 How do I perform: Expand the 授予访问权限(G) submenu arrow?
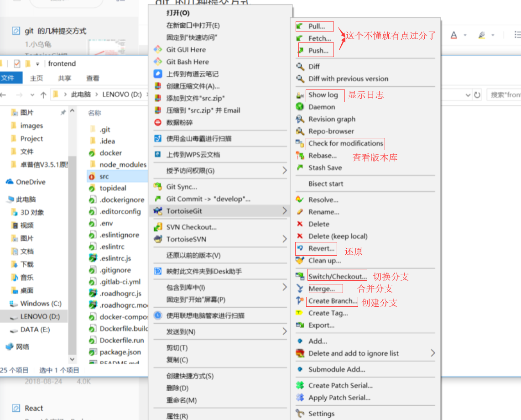point(284,171)
